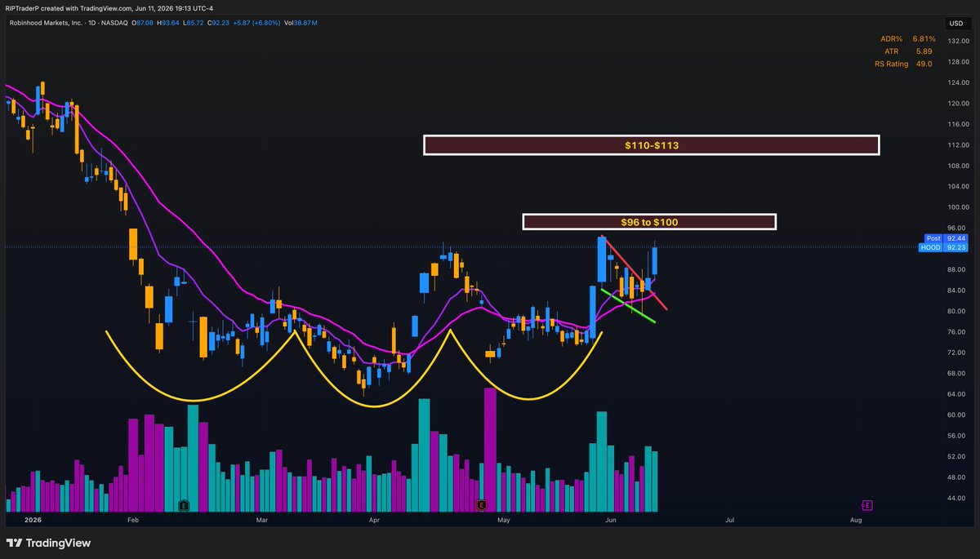Click the 64.00 price axis label
980x559 pixels.
pos(956,394)
